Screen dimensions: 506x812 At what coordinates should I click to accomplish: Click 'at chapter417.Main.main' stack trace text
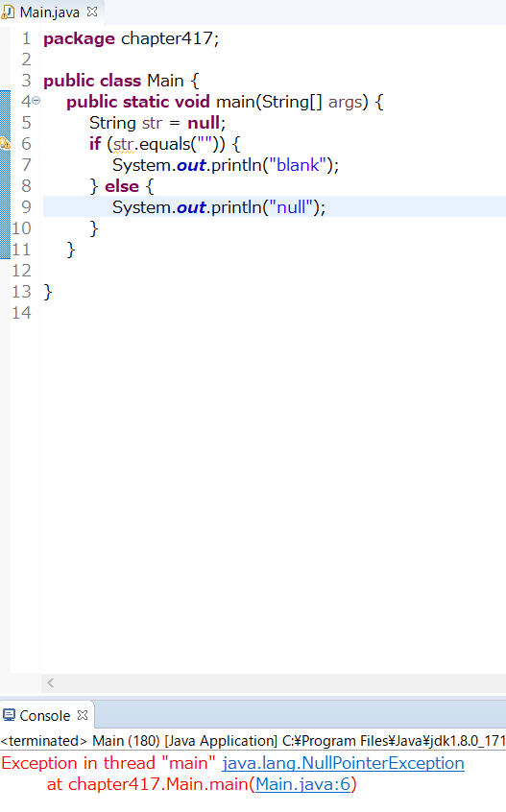[148, 784]
